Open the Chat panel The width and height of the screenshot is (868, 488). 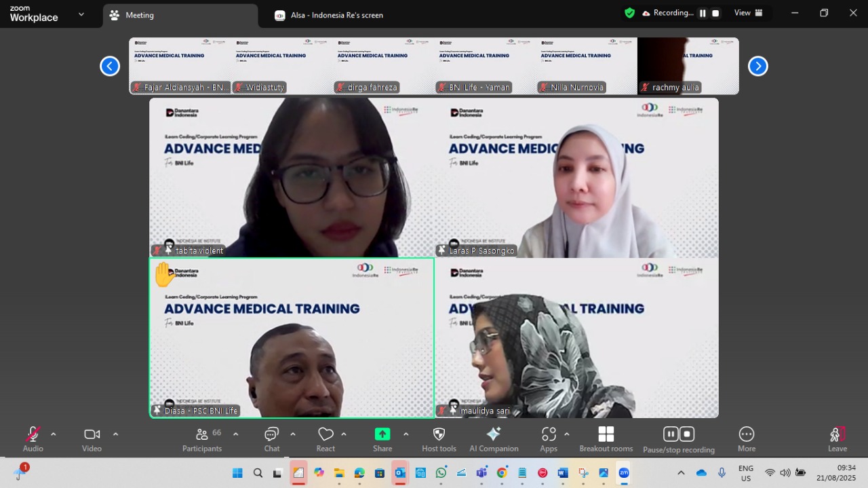pyautogui.click(x=272, y=439)
